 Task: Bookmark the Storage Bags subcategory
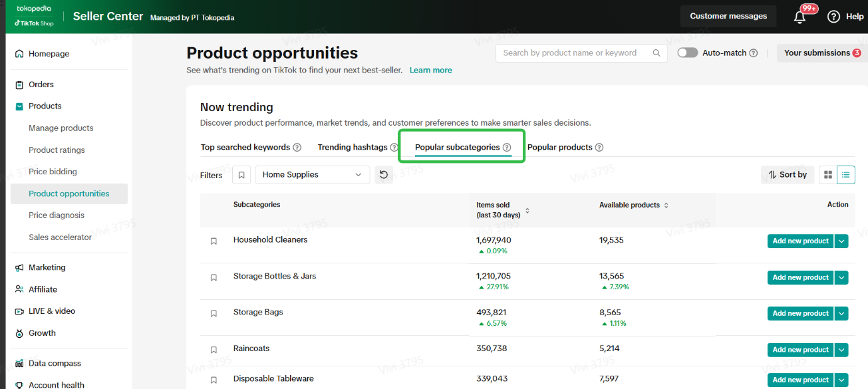[214, 313]
